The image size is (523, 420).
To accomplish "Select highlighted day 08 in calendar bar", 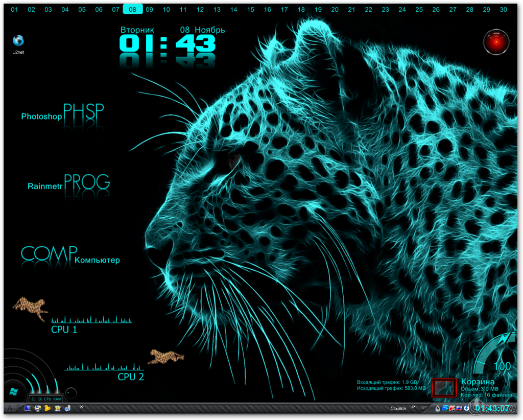I will 133,9.
